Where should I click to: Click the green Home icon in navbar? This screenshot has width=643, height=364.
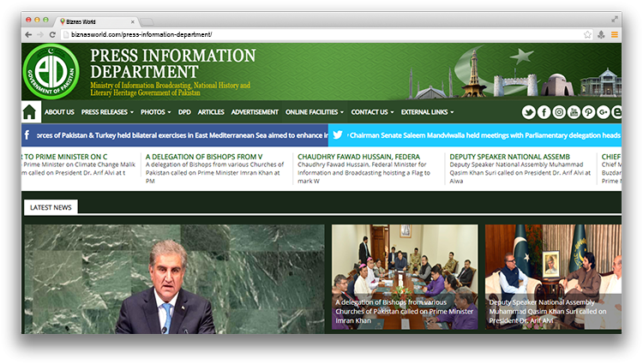coord(31,112)
